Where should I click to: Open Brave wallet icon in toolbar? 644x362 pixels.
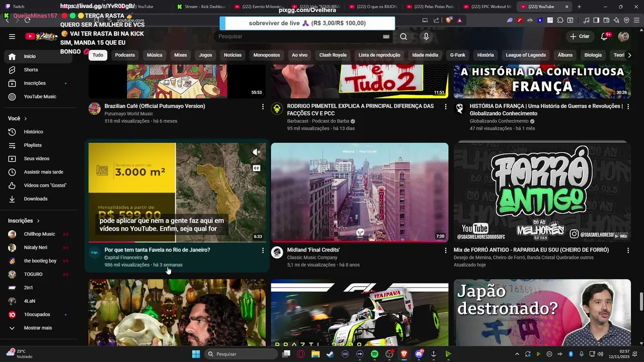coord(606,20)
